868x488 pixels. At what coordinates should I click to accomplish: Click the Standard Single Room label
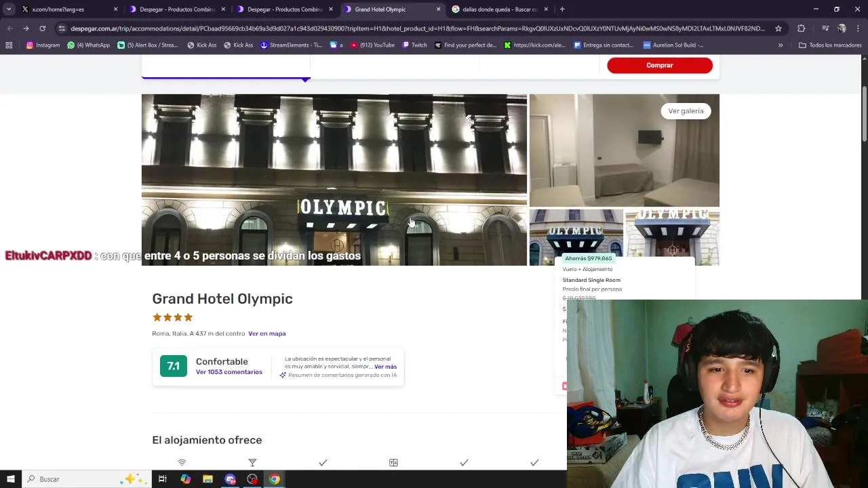(591, 280)
